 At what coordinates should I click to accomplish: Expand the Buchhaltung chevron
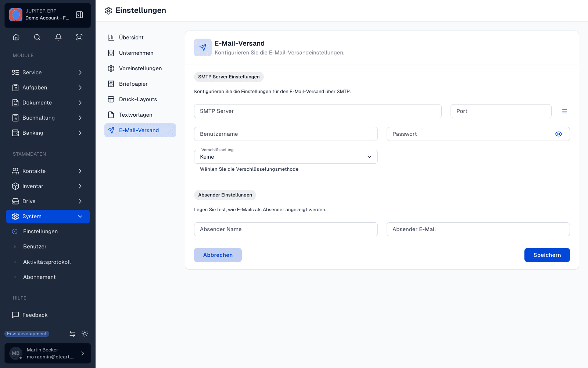(x=80, y=118)
